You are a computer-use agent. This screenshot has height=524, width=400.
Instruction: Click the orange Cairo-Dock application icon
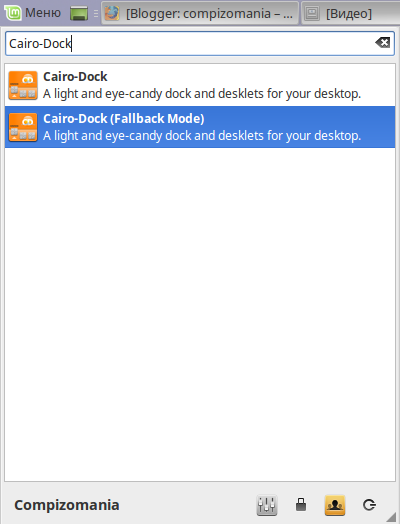(x=23, y=85)
